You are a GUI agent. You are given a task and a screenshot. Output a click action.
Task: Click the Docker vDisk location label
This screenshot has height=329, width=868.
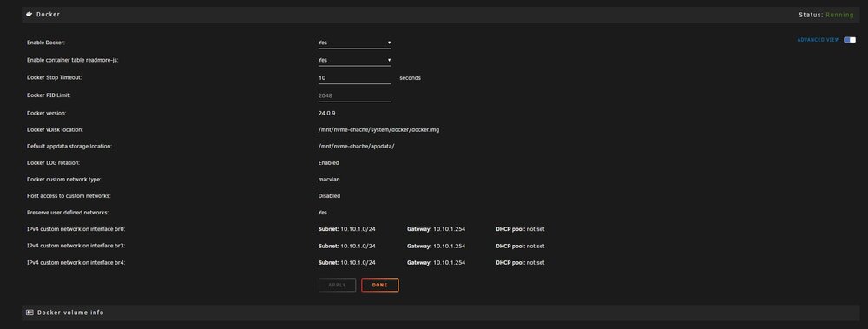[55, 129]
